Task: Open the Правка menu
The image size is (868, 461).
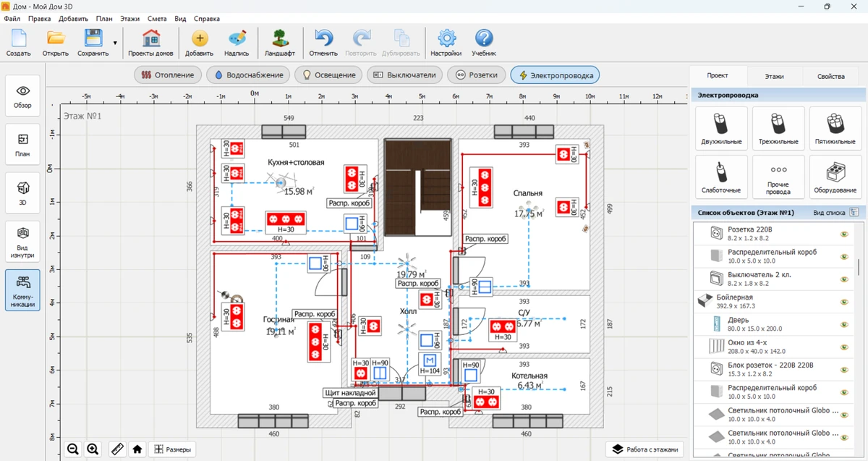Action: click(39, 19)
